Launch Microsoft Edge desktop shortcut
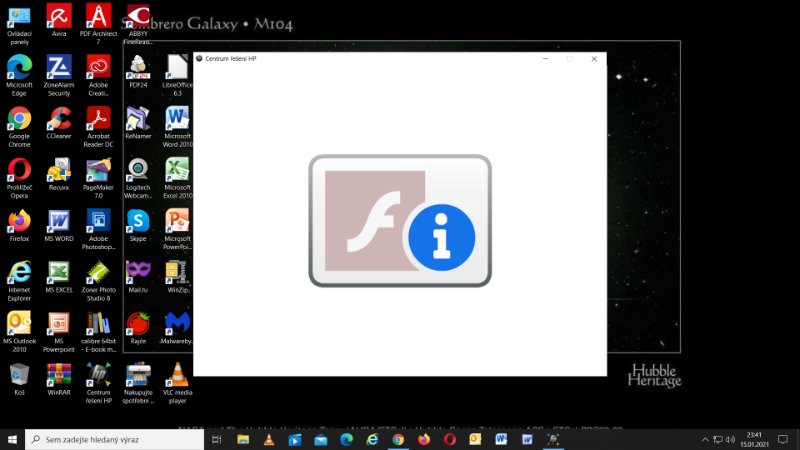The width and height of the screenshot is (800, 450). click(19, 76)
